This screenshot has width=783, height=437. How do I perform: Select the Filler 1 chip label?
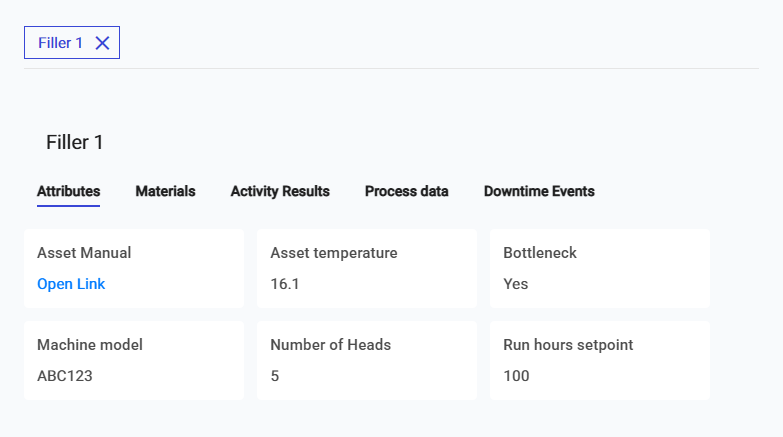click(60, 43)
